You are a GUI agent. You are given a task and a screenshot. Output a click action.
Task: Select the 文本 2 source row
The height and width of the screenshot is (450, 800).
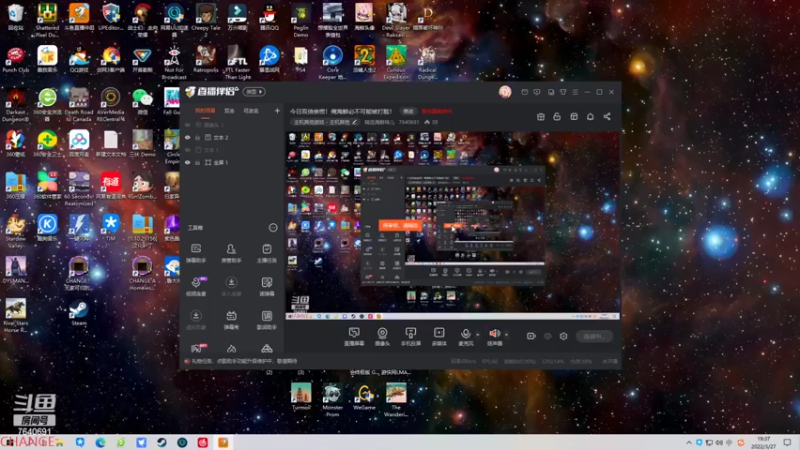pyautogui.click(x=232, y=138)
